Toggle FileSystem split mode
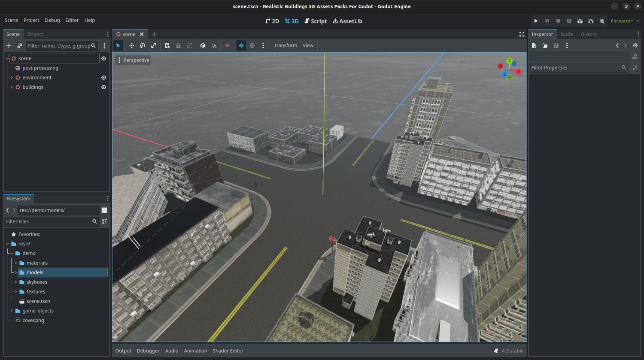 (104, 210)
